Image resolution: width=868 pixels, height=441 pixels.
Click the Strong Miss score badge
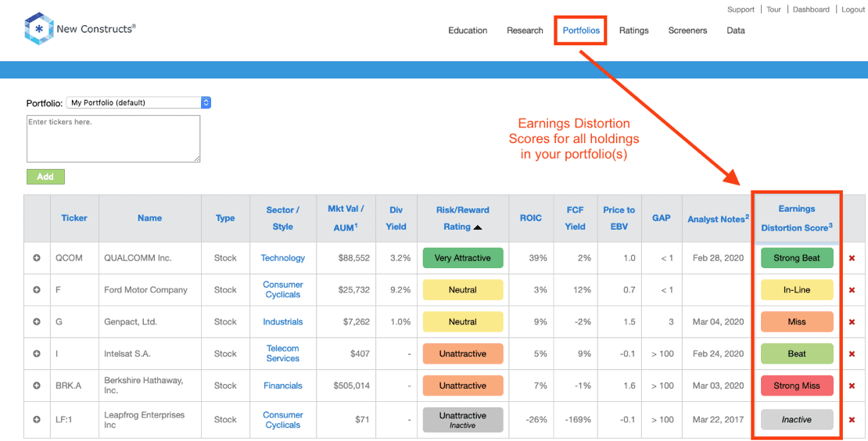click(797, 385)
